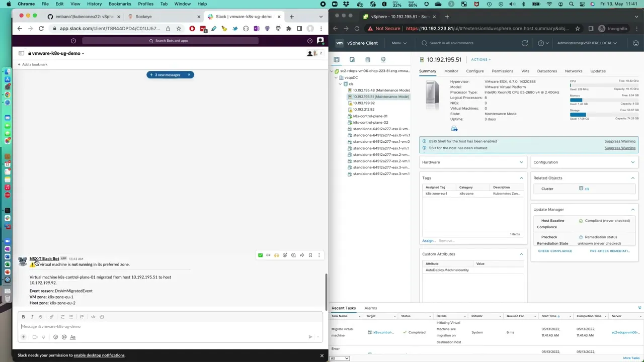Toggle the Slack sidebar panel icon
Viewport: 644px width, 362px height.
[21, 53]
